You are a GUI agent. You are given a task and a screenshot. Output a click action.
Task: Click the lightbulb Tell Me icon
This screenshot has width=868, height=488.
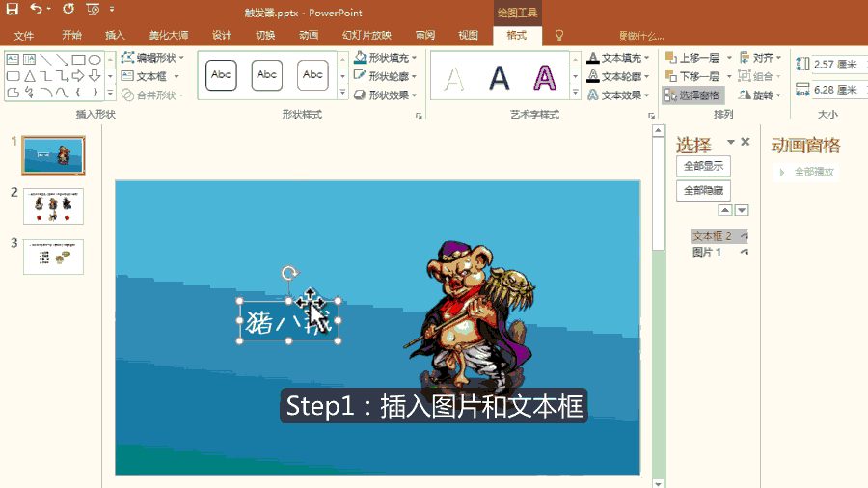click(x=559, y=36)
